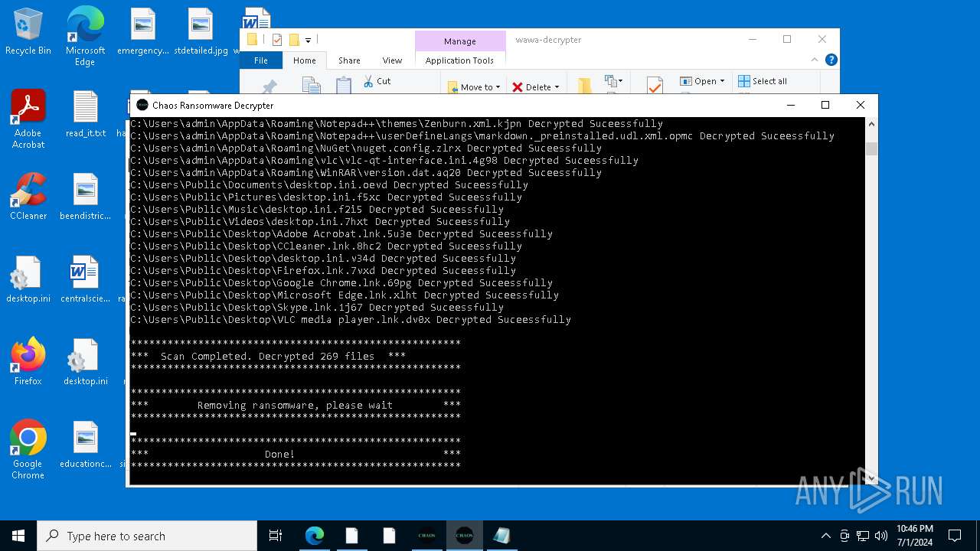The image size is (980, 551).
Task: Open the notification center icon
Action: point(955,536)
